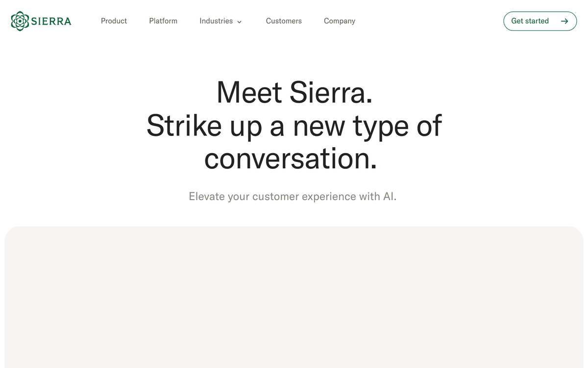Image resolution: width=588 pixels, height=368 pixels.
Task: Click the logo rosette symbol only
Action: pyautogui.click(x=20, y=21)
